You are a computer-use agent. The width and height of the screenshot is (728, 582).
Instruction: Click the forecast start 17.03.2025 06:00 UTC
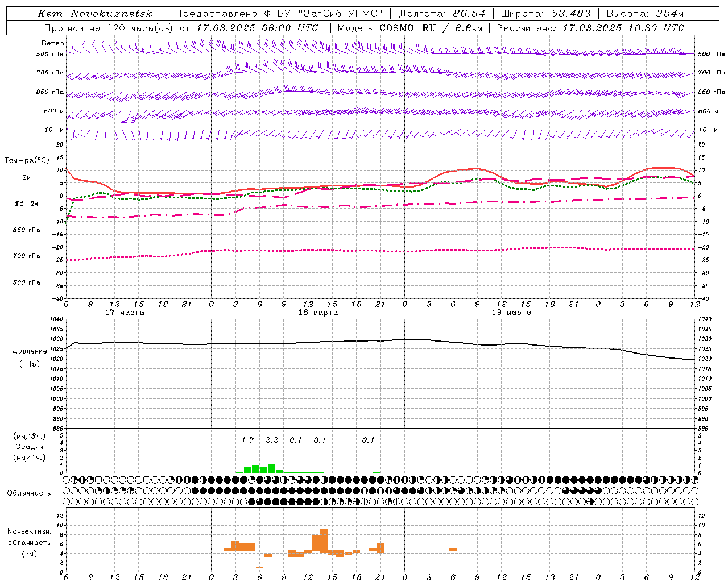(257, 28)
